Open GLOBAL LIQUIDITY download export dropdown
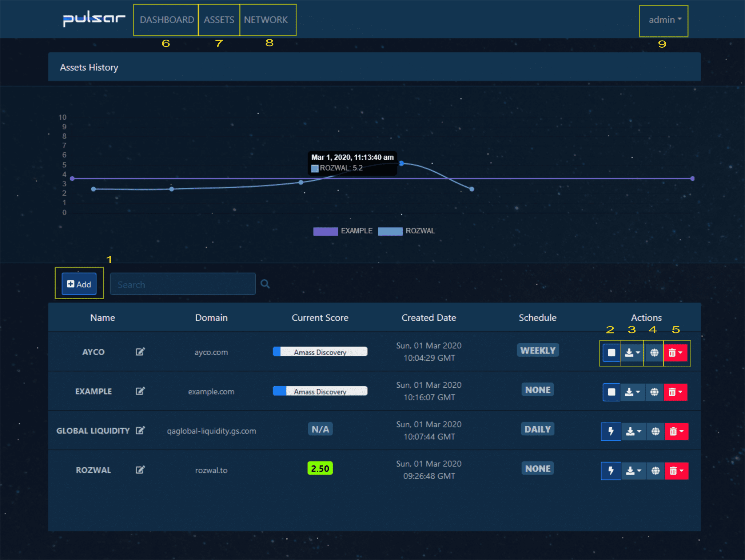This screenshot has height=560, width=745. click(633, 431)
